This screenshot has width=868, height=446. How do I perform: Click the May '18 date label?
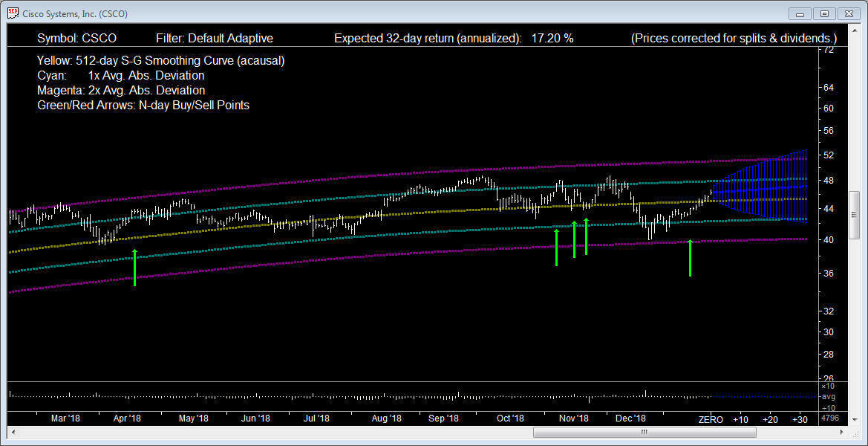[193, 418]
